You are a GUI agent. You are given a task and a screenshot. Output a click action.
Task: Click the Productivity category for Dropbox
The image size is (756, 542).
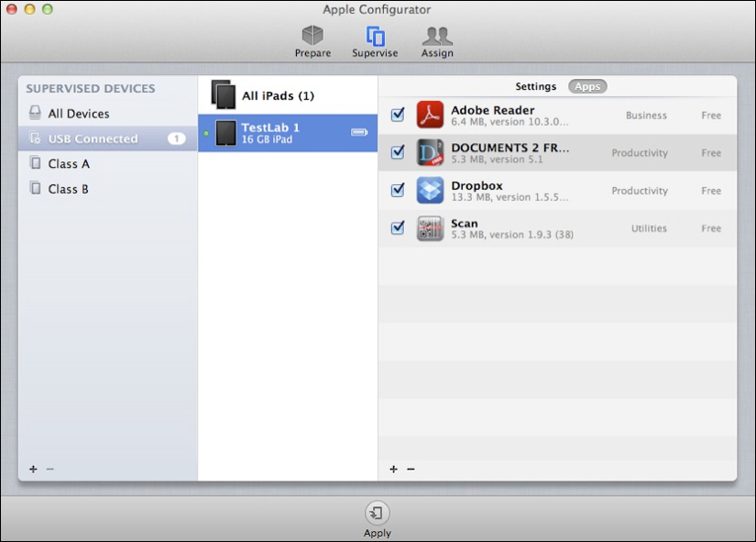tap(640, 191)
